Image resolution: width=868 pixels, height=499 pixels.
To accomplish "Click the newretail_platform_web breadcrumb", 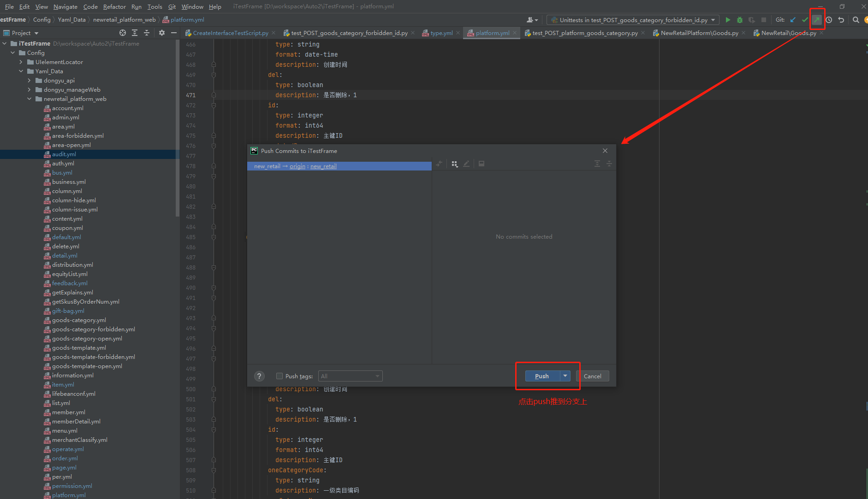I will point(125,19).
